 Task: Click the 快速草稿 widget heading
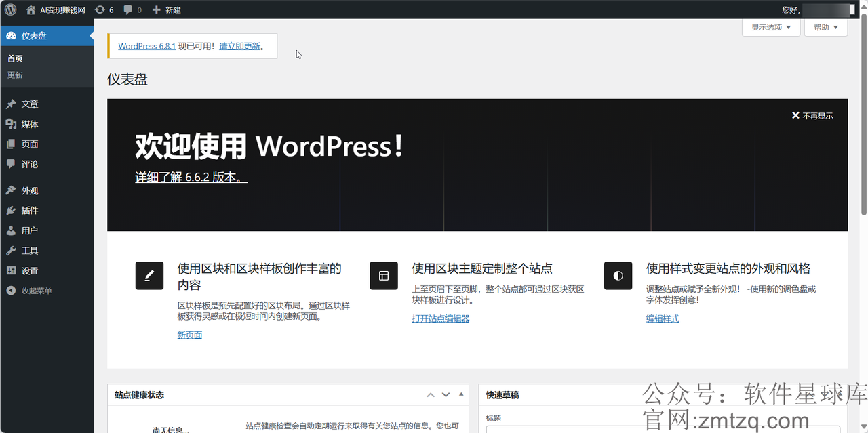tap(502, 395)
